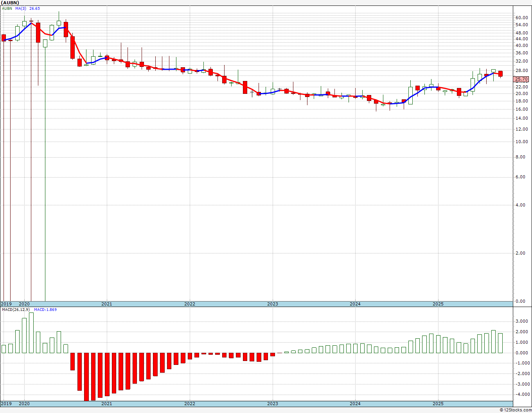Click 2023 on the bottom MACD time axis
Screen dimensions: 532x413
click(x=273, y=404)
